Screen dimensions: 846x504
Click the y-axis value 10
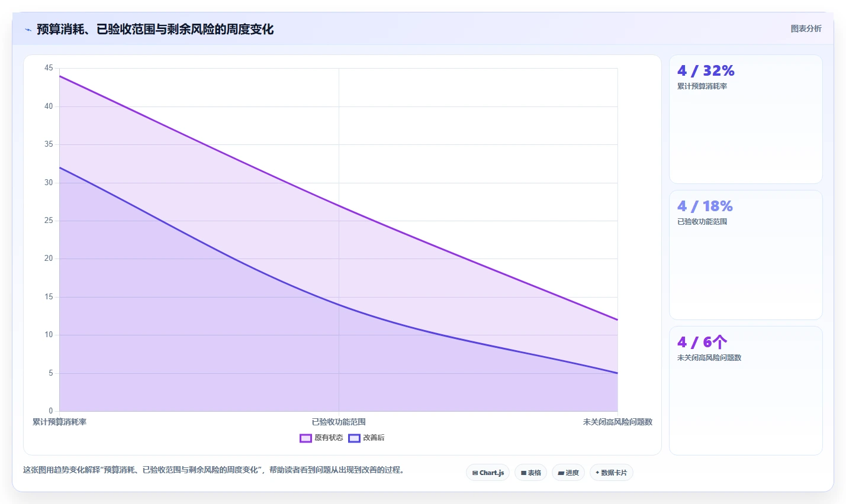pyautogui.click(x=49, y=335)
